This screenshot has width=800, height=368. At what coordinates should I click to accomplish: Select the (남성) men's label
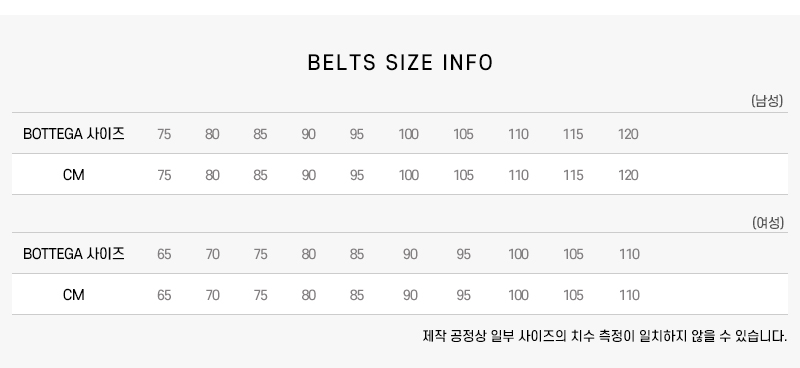point(767,101)
